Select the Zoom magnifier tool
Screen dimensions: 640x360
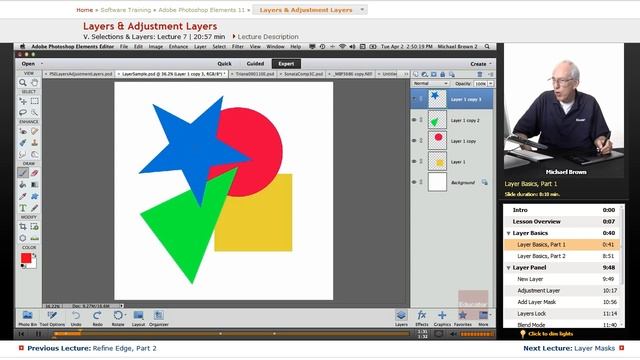click(23, 83)
